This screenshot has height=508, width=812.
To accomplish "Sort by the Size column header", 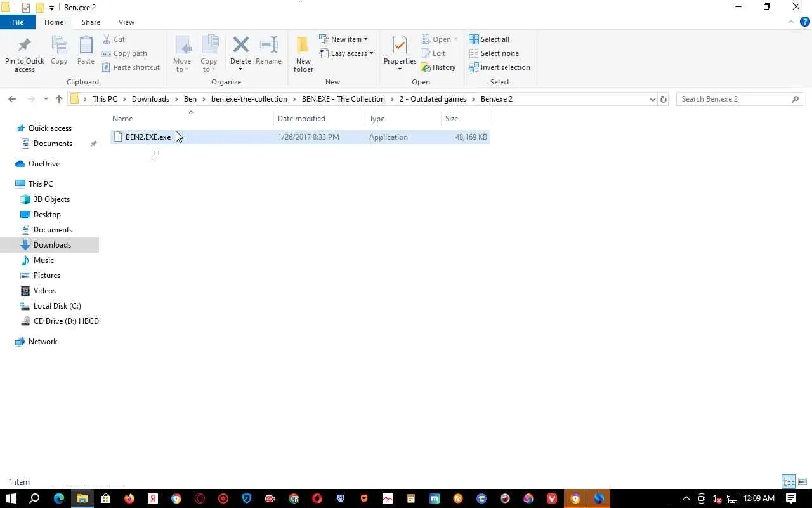I will [466, 119].
